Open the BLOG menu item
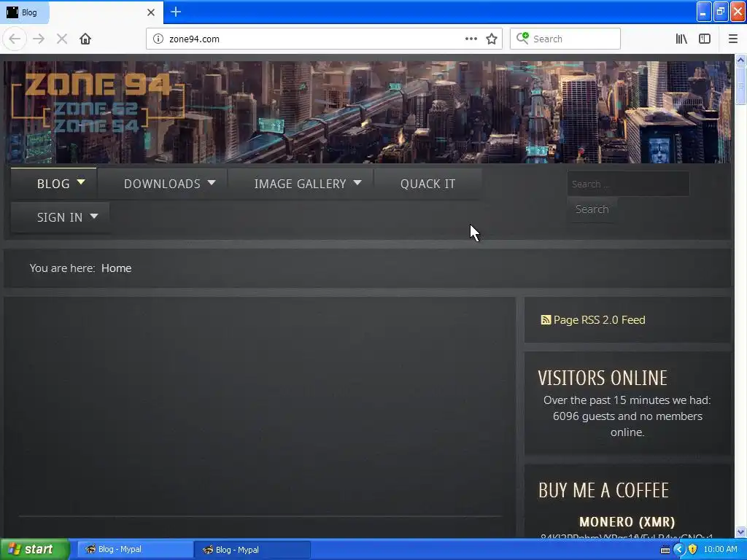 (53, 184)
